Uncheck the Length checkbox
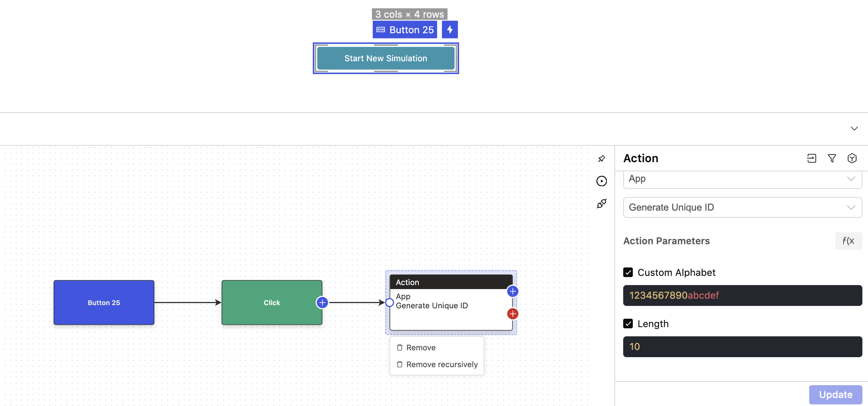 628,324
